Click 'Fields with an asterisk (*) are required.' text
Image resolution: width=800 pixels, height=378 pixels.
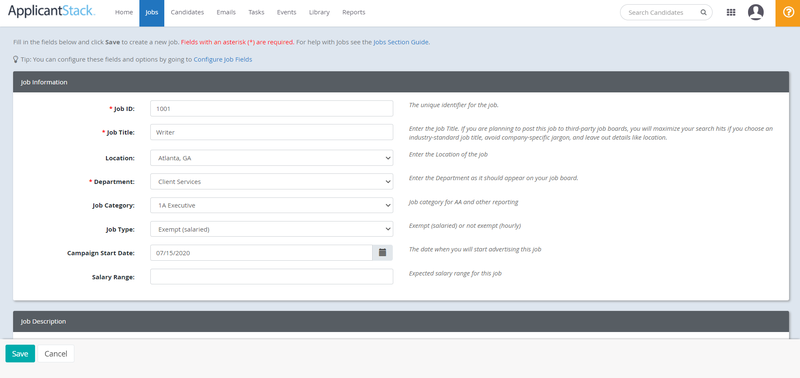point(237,42)
